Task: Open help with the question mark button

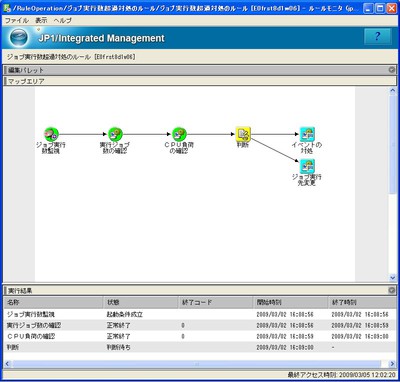Action: pyautogui.click(x=377, y=36)
